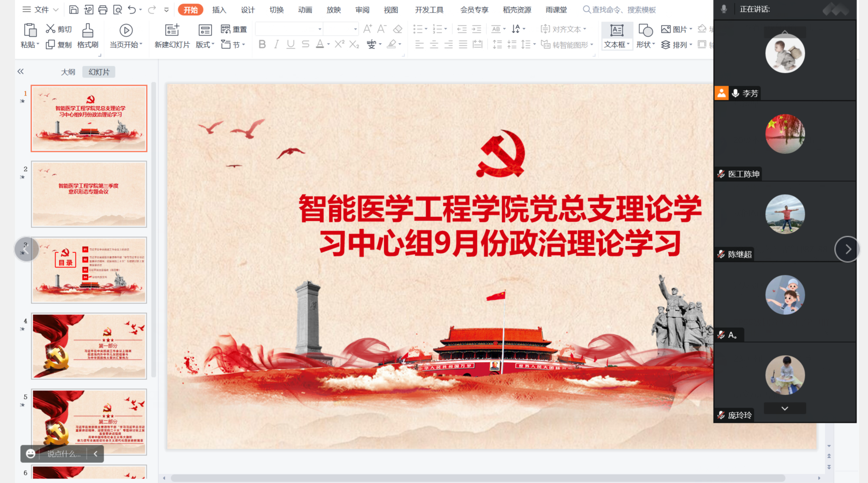
Task: Click the Undo arrow icon
Action: tap(132, 10)
